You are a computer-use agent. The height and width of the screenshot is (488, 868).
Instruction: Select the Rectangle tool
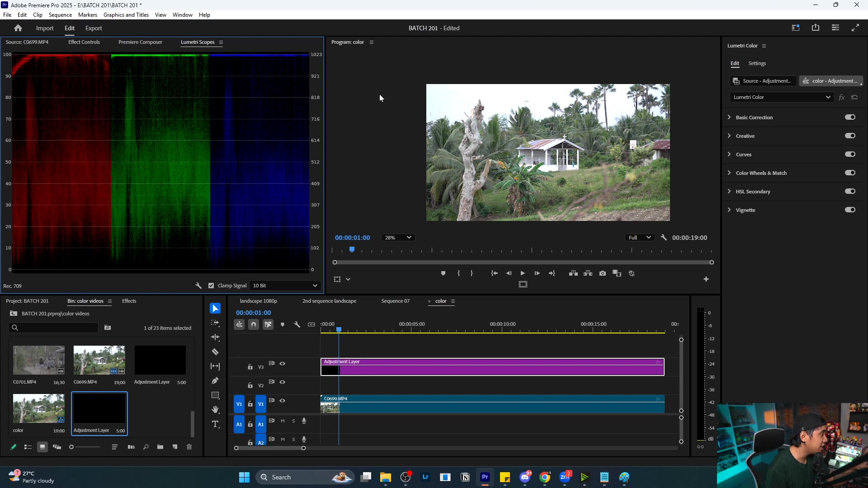[x=215, y=395]
